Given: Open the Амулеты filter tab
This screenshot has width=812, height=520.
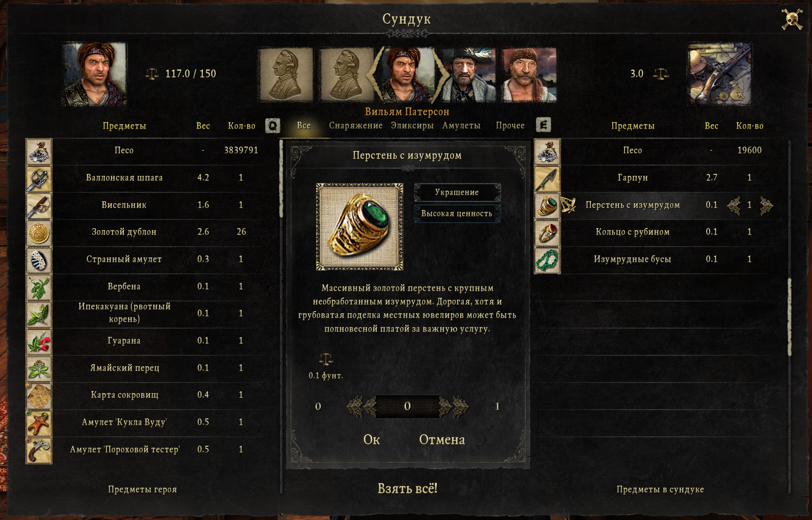Looking at the screenshot, I should point(461,126).
